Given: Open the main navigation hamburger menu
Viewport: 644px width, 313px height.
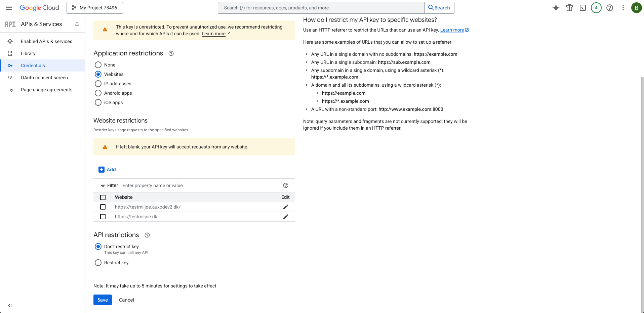Looking at the screenshot, I should pos(9,8).
